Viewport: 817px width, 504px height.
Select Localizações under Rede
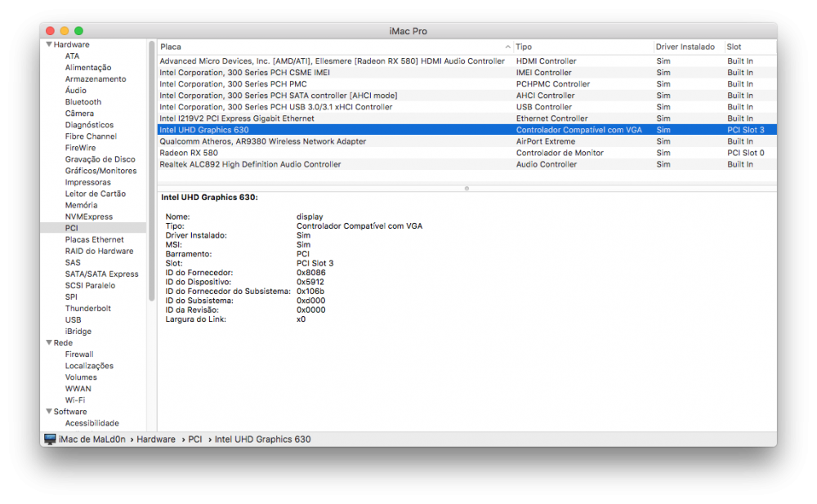(89, 365)
